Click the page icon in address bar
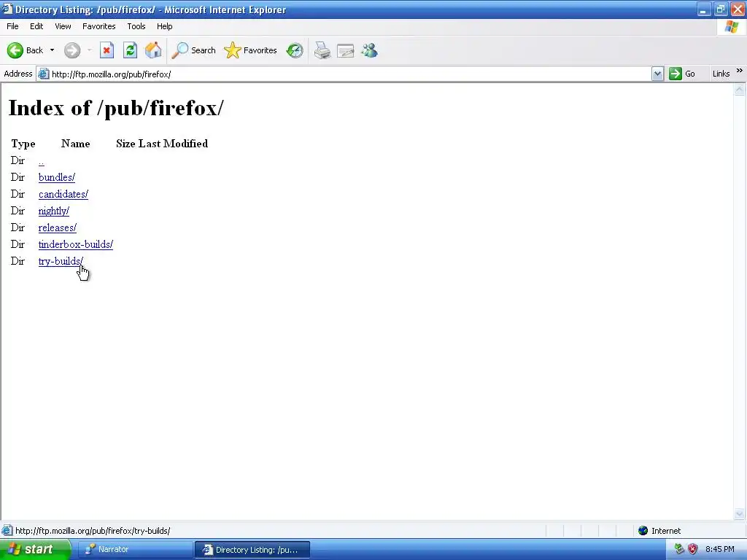Viewport: 747px width, 560px height. pos(43,74)
